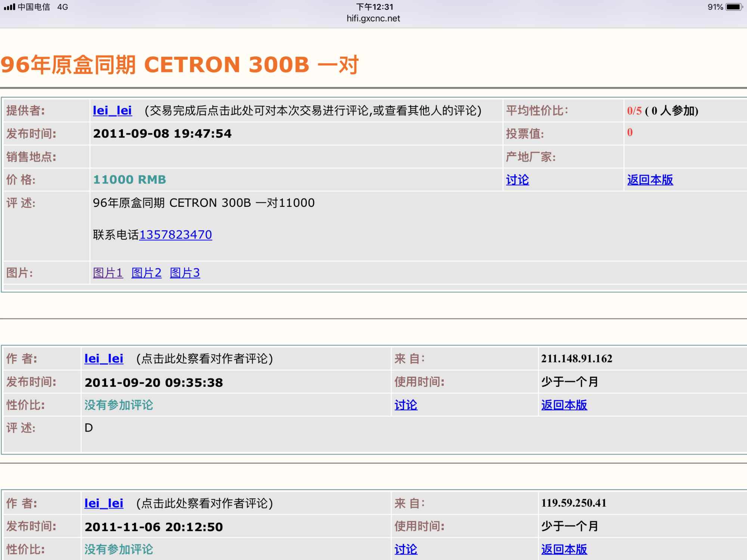
Task: Tap the 91% battery percentage
Action: (715, 7)
